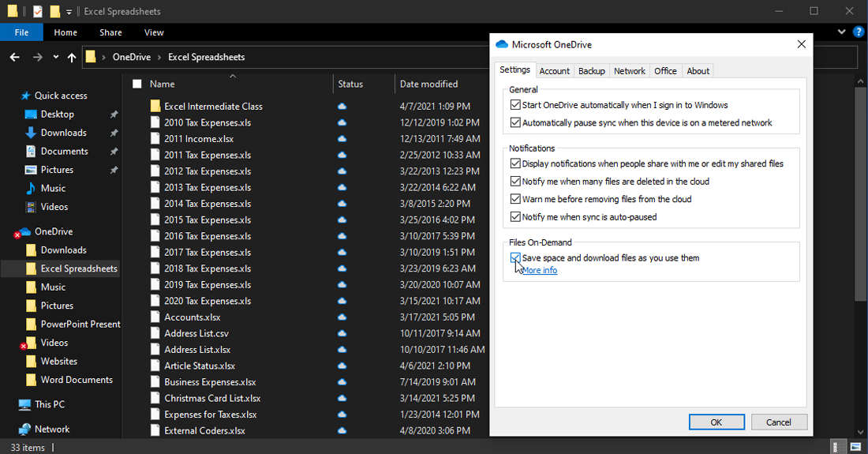
Task: Click the Desktop icon in navigation pane
Action: [31, 114]
